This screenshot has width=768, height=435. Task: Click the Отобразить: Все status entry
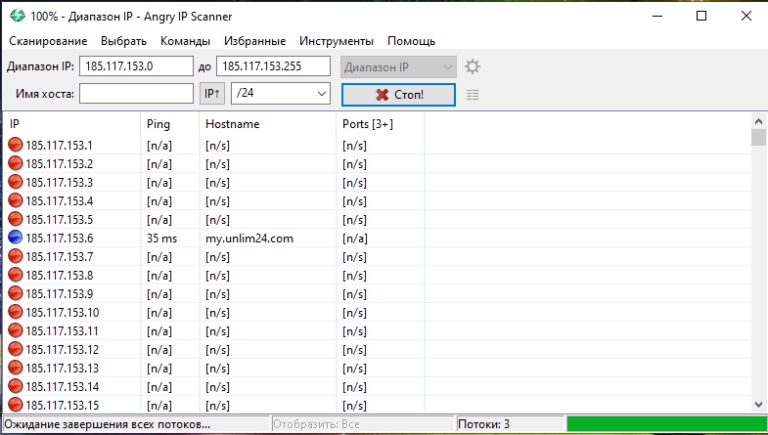[x=363, y=424]
